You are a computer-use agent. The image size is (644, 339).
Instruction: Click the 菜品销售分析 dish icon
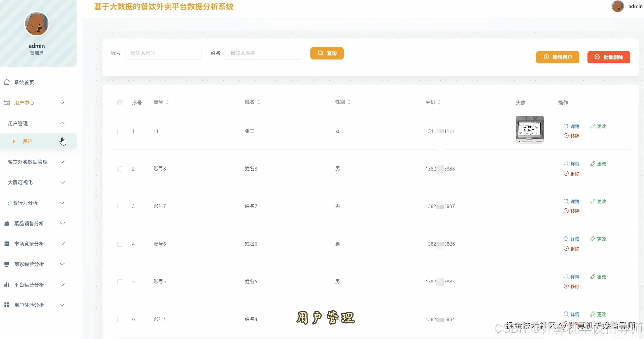[6, 223]
